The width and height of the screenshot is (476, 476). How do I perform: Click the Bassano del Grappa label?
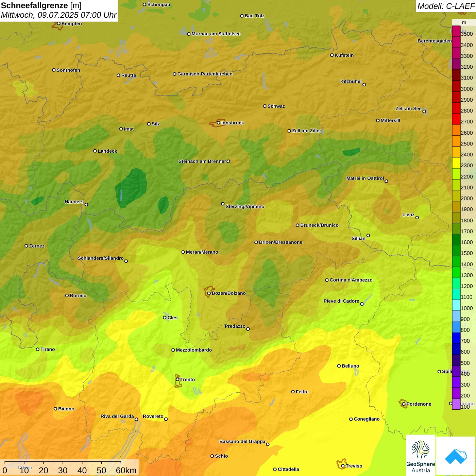pyautogui.click(x=242, y=441)
